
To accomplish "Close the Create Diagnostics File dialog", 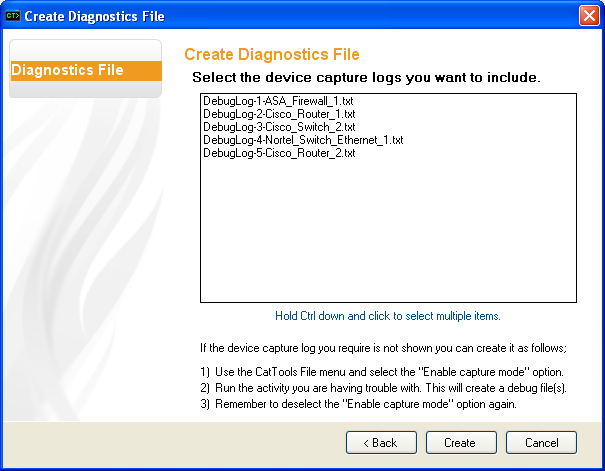I will coord(589,16).
